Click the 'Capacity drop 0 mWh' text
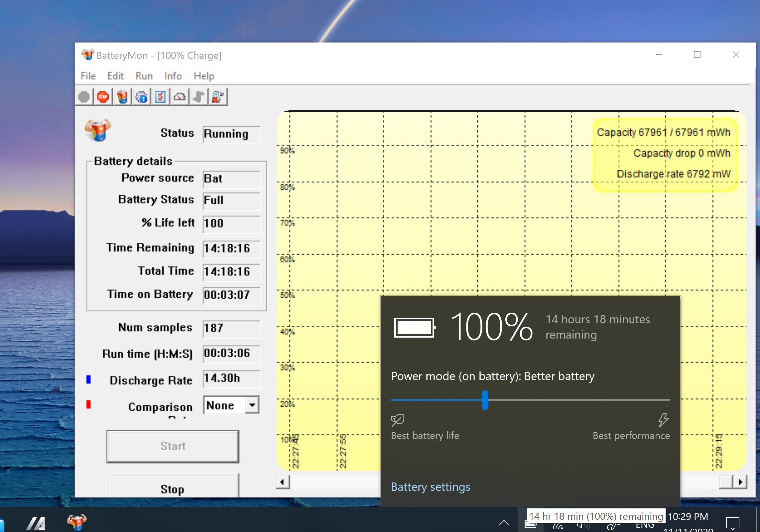This screenshot has height=532, width=760. click(x=682, y=153)
